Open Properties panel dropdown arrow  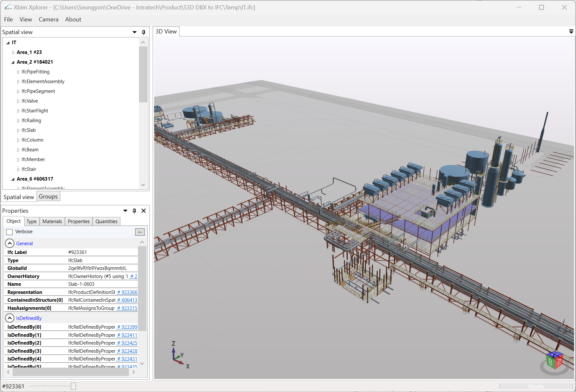coord(125,211)
